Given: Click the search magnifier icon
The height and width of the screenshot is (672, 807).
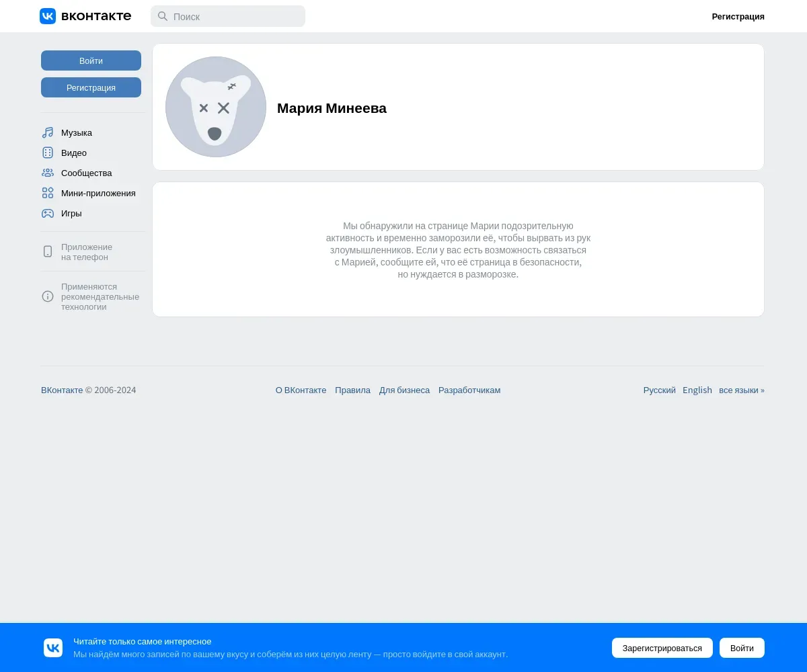Looking at the screenshot, I should point(163,16).
